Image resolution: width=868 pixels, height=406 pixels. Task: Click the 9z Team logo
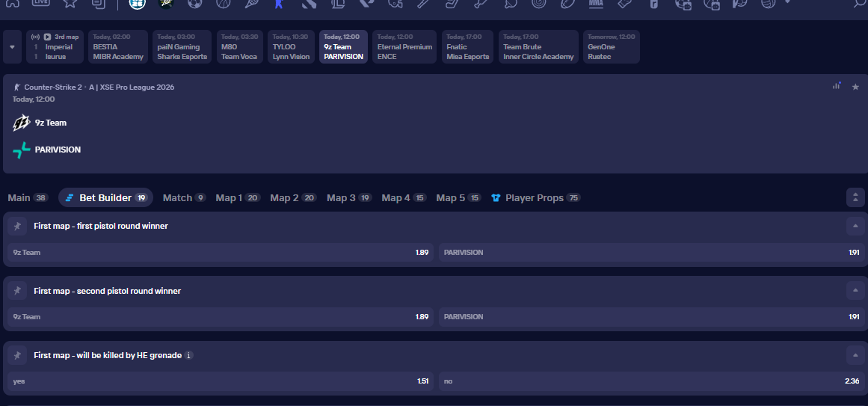tap(22, 123)
